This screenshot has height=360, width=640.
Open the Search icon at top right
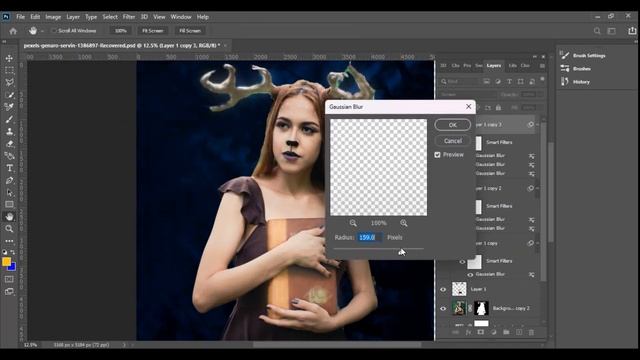point(597,31)
